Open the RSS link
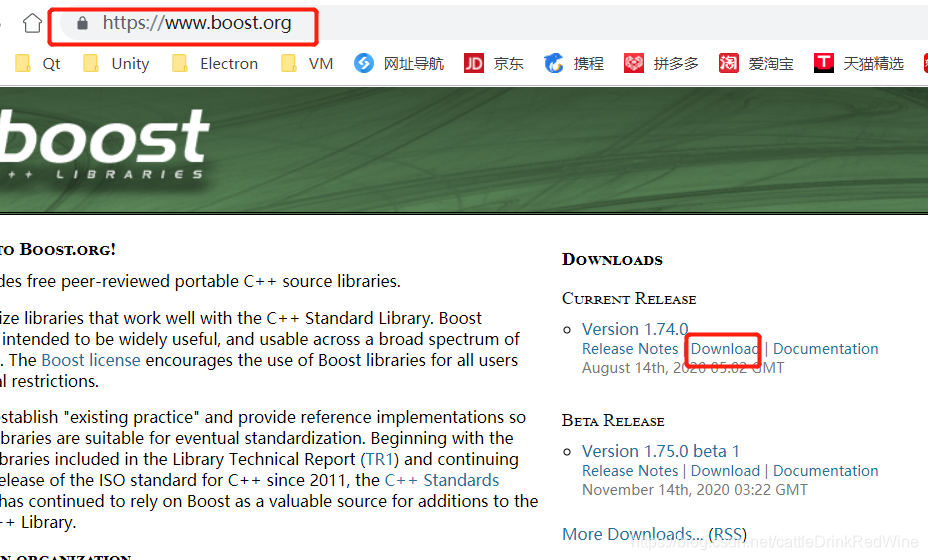Viewport: 928px width, 560px height. point(727,534)
